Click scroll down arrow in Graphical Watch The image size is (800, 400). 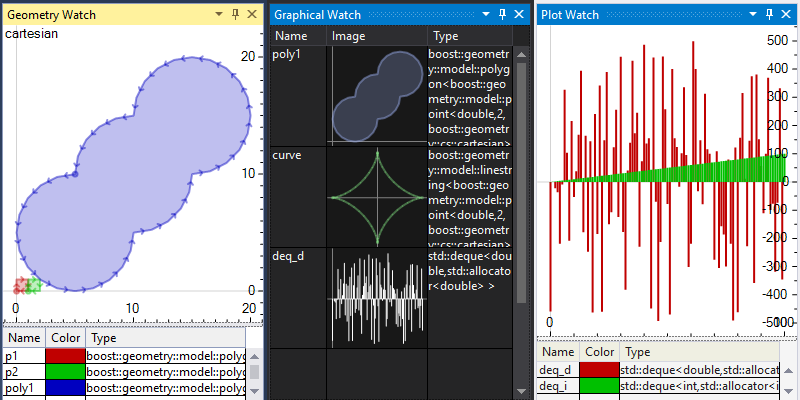click(x=521, y=391)
